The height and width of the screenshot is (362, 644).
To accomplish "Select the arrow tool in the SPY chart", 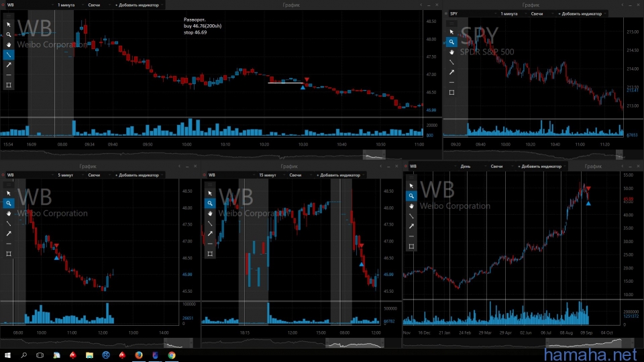I will (x=451, y=73).
